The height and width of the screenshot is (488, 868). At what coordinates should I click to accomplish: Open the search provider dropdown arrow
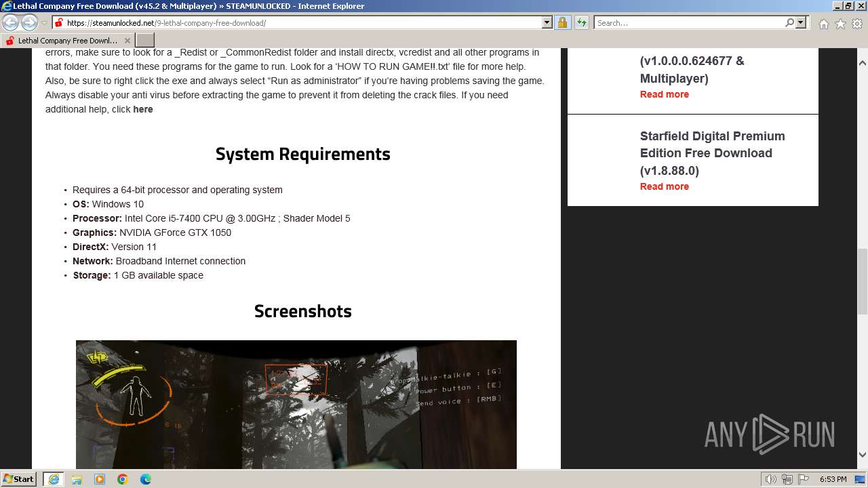pos(801,22)
